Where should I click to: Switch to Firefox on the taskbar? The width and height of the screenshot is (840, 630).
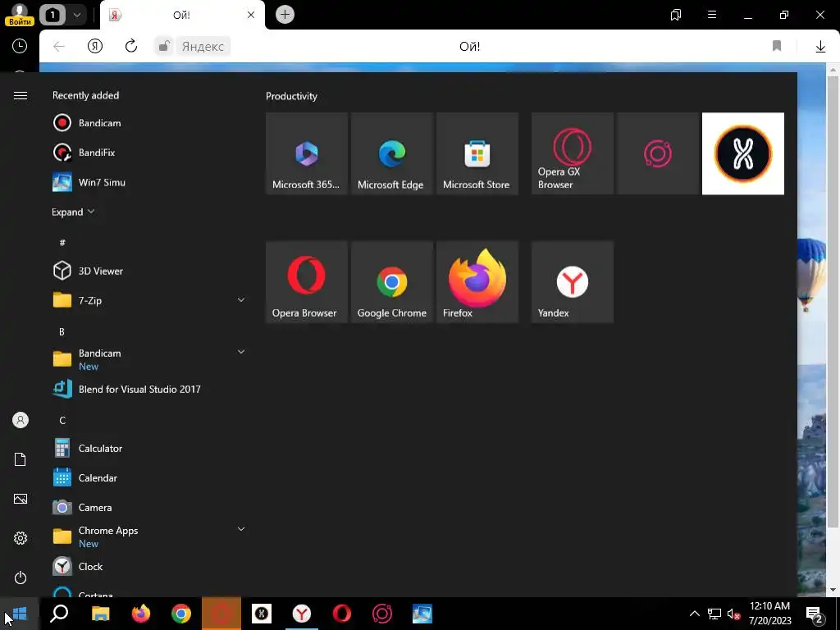141,614
